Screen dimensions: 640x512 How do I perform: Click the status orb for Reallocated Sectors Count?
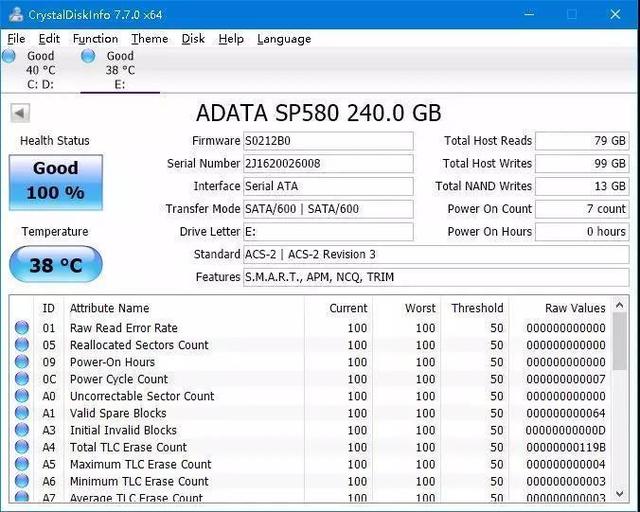coord(22,345)
